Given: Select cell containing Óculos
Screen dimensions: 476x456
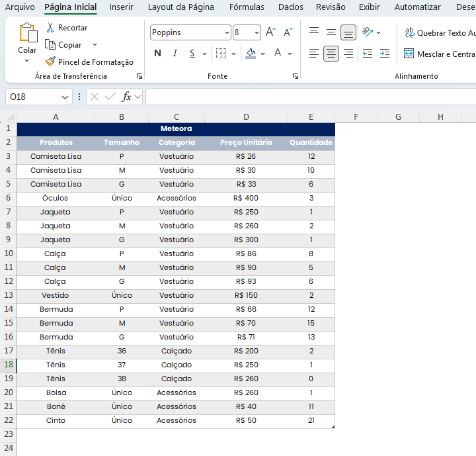Looking at the screenshot, I should (x=56, y=198).
